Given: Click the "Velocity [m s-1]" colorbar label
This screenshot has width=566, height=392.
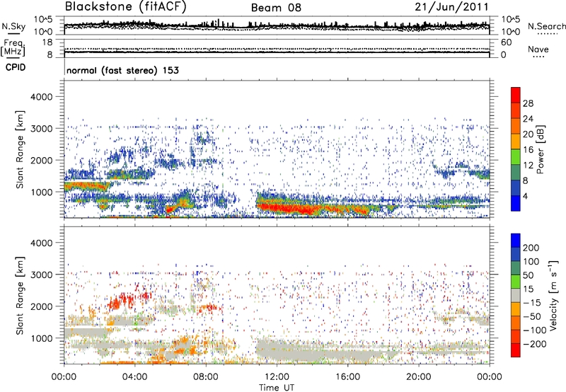Looking at the screenshot, I should pyautogui.click(x=553, y=295).
